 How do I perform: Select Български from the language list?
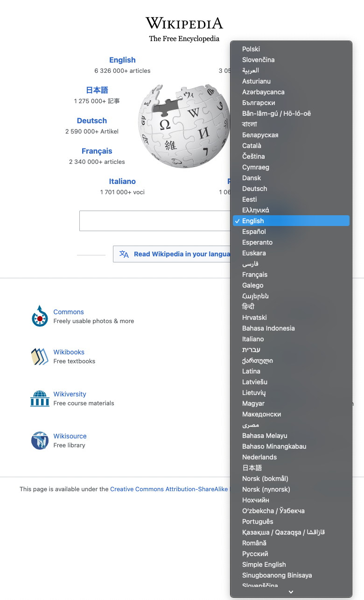(291, 103)
